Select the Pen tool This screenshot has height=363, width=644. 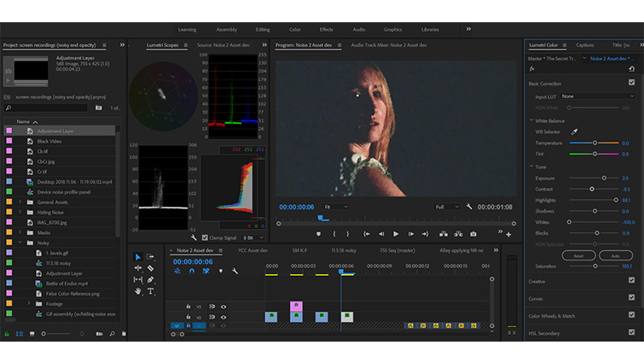tap(150, 279)
